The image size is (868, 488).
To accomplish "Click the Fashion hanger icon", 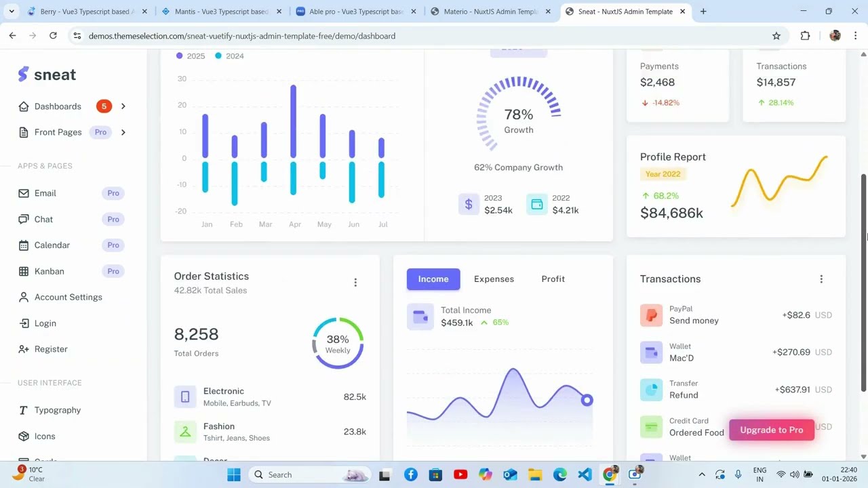I will pos(185,432).
